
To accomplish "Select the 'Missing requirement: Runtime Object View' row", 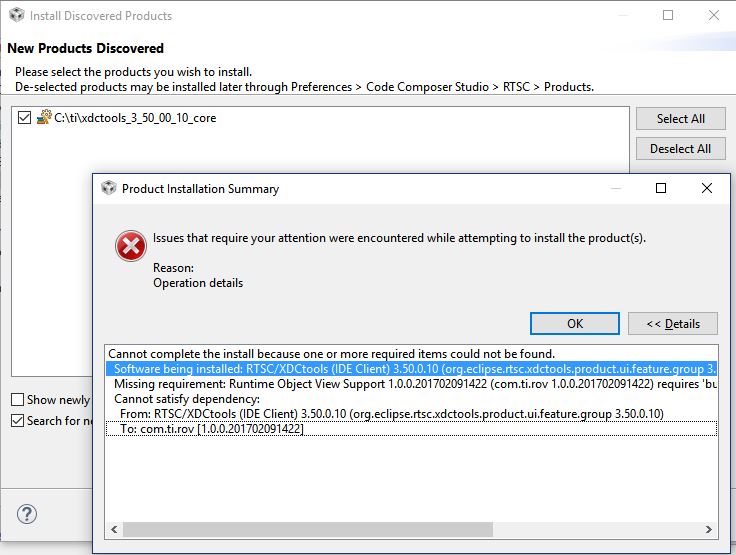I will (411, 384).
